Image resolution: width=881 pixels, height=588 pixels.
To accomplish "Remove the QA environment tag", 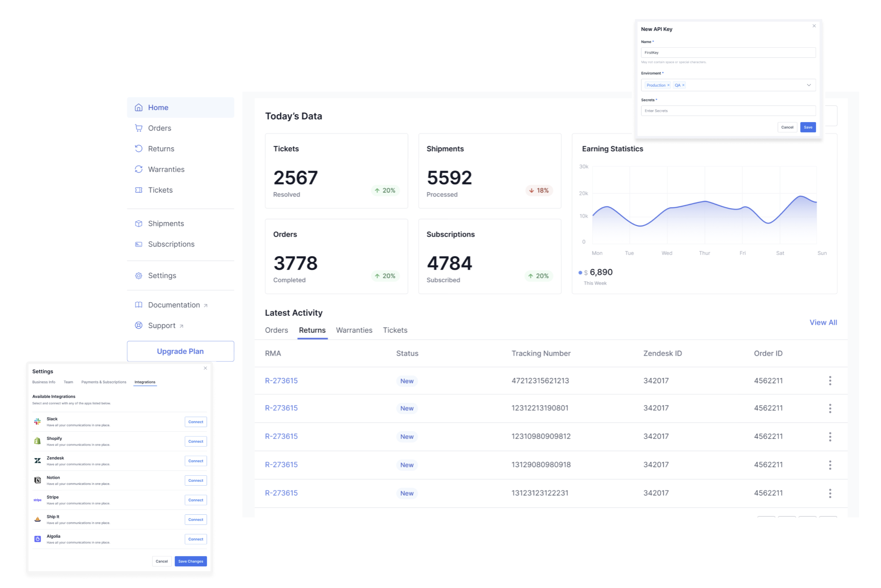I will click(683, 85).
